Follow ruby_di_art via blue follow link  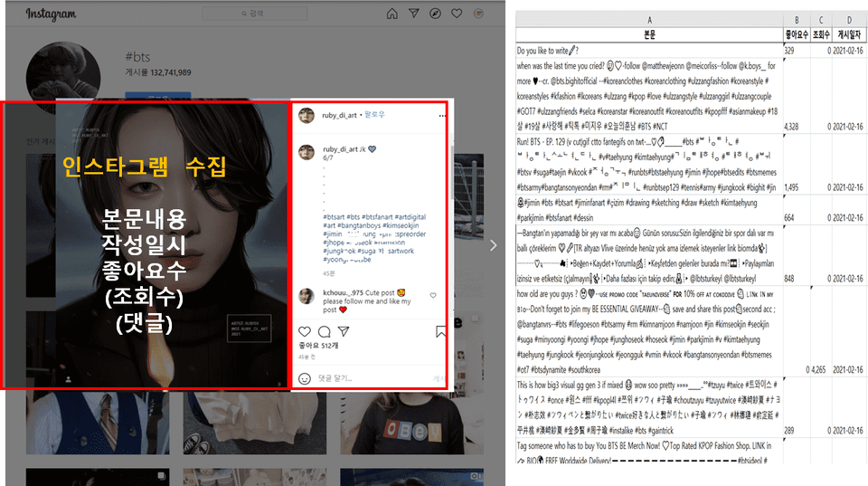pos(374,115)
